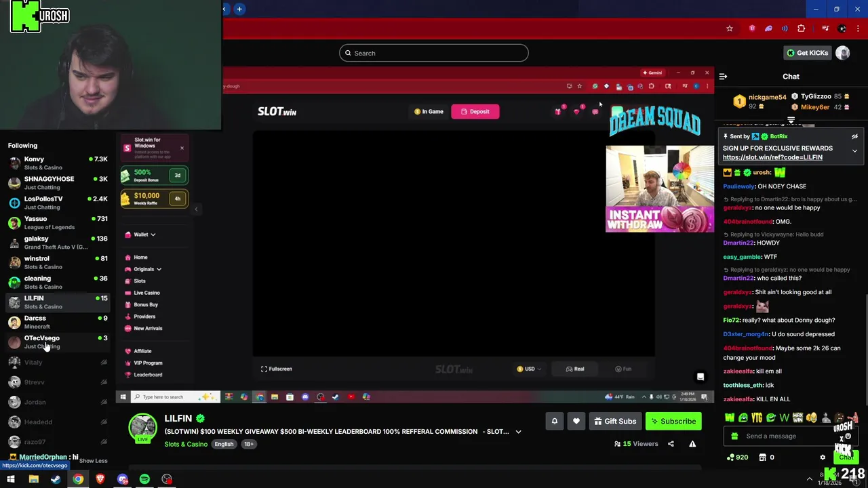Click the Get KICKs button
Viewport: 868px width, 488px height.
point(807,53)
